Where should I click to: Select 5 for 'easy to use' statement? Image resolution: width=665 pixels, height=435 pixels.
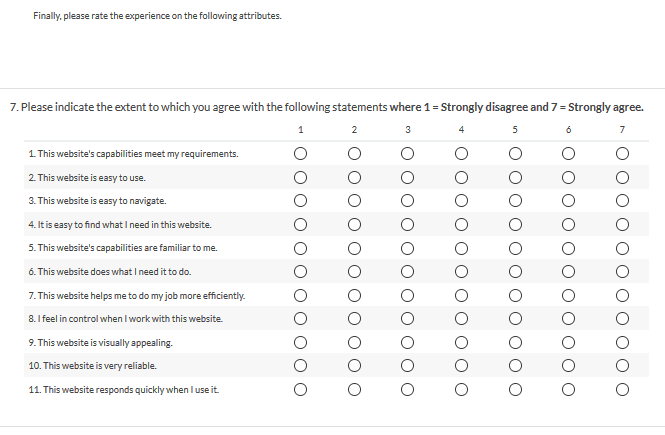[515, 178]
